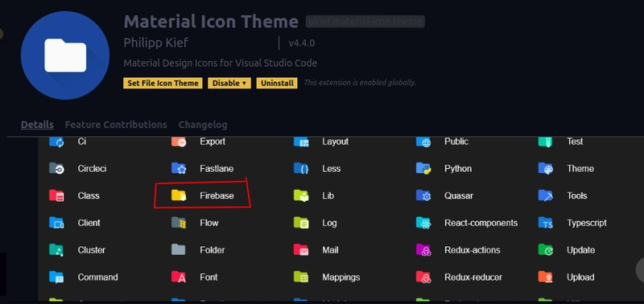This screenshot has width=644, height=304.
Task: Select the Less folder icon
Action: (x=301, y=169)
